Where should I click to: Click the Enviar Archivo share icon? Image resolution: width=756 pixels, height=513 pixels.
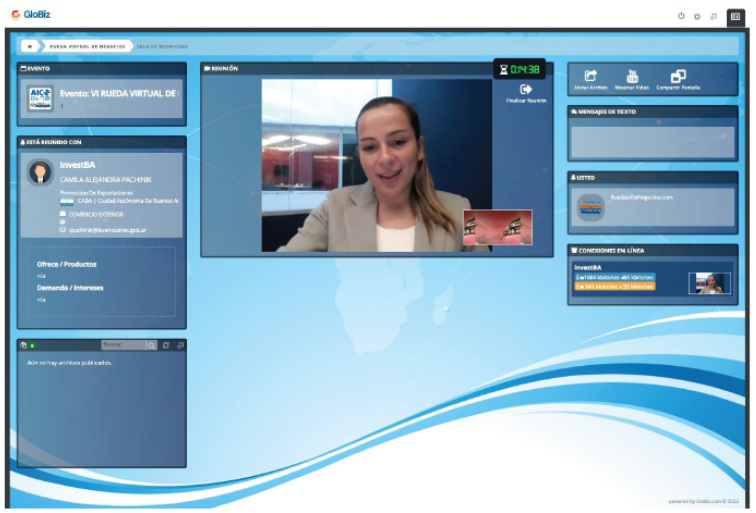tap(590, 76)
